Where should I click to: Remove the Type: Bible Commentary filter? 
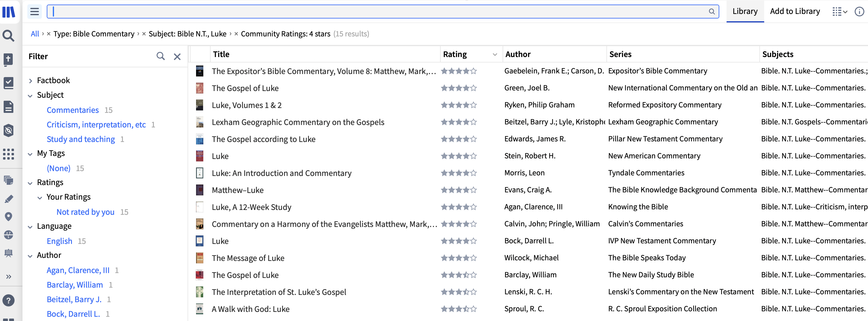[49, 34]
